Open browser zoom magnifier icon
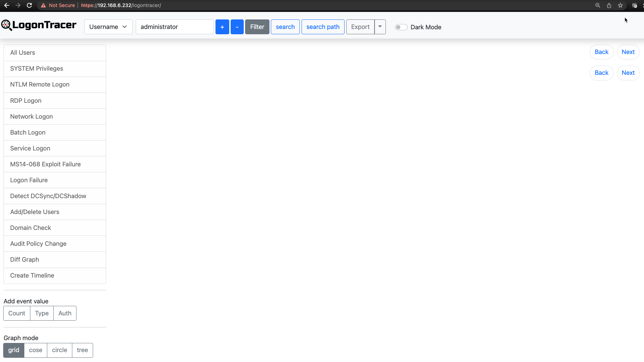 [597, 5]
